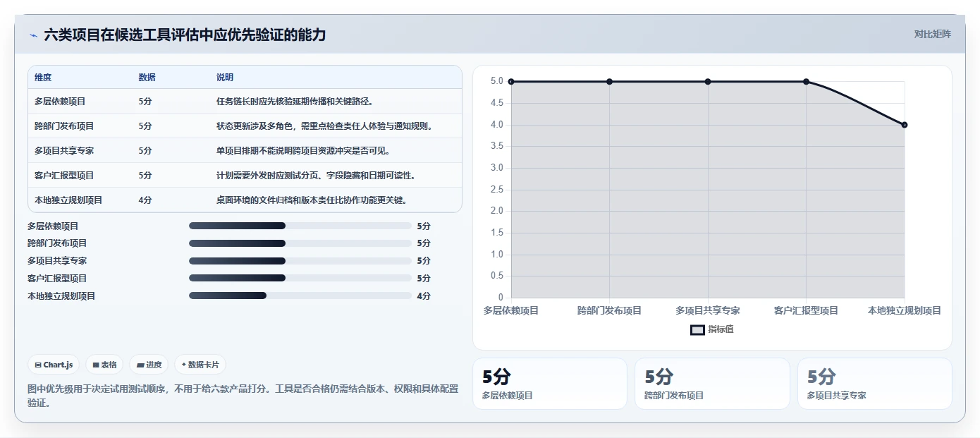Click the footer note starting with 图中优先级用于决定
The height and width of the screenshot is (438, 980).
click(x=243, y=396)
